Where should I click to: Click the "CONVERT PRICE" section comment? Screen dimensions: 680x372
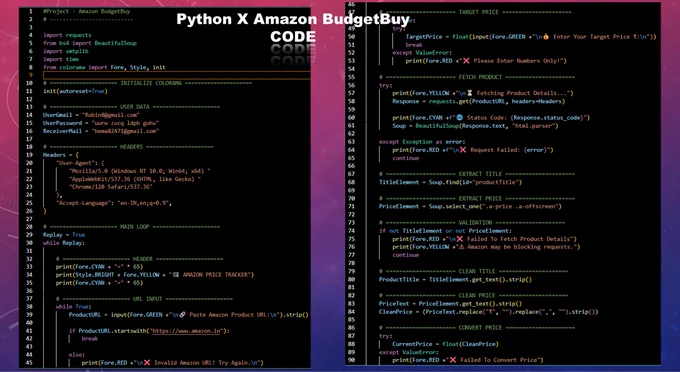tap(477, 328)
